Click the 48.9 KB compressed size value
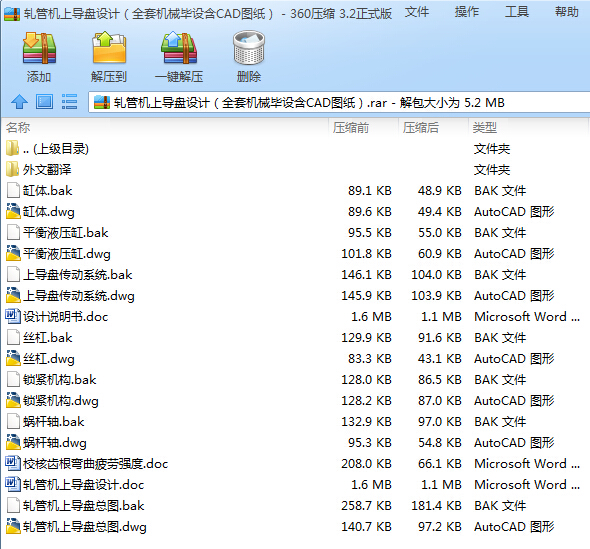Screen dimensions: 590x549 point(439,190)
